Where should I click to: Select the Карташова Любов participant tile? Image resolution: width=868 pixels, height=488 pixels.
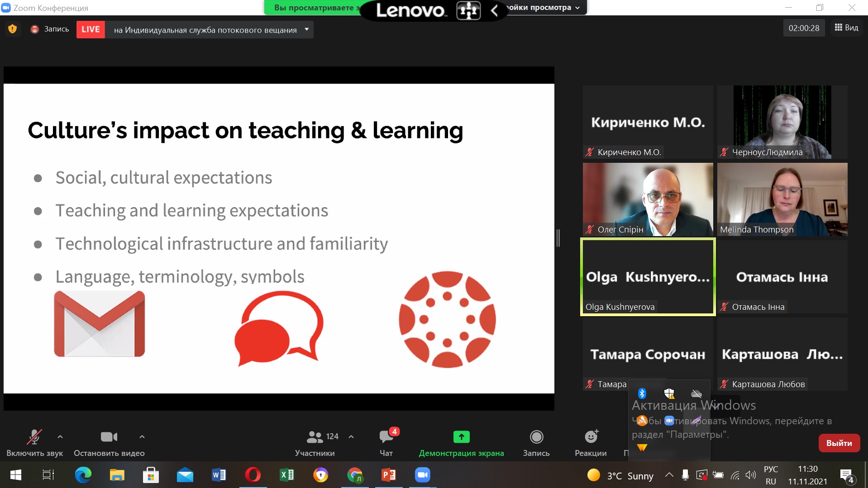(x=782, y=354)
